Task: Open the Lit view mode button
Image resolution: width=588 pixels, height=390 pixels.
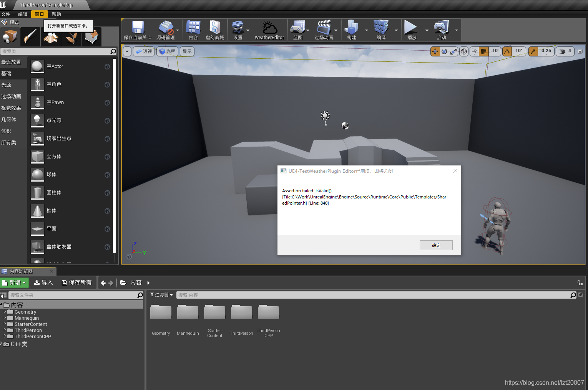Action: pyautogui.click(x=168, y=51)
